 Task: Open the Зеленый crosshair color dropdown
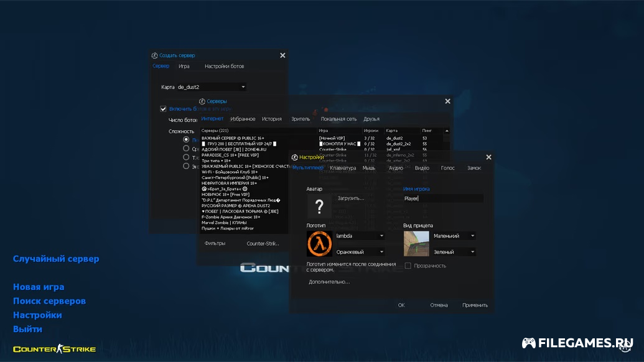(x=454, y=252)
